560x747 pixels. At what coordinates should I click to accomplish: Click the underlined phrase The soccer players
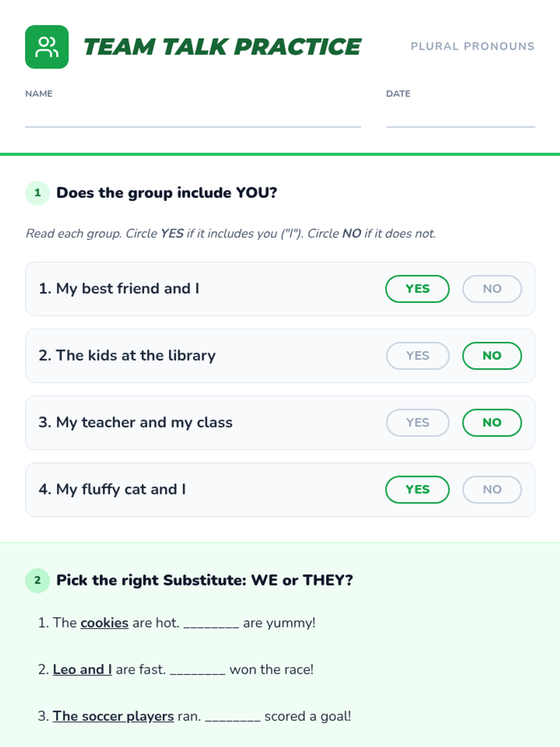[113, 716]
